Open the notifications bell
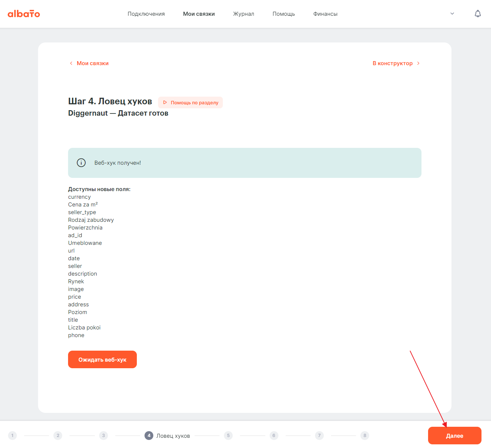491x448 pixels. 478,14
